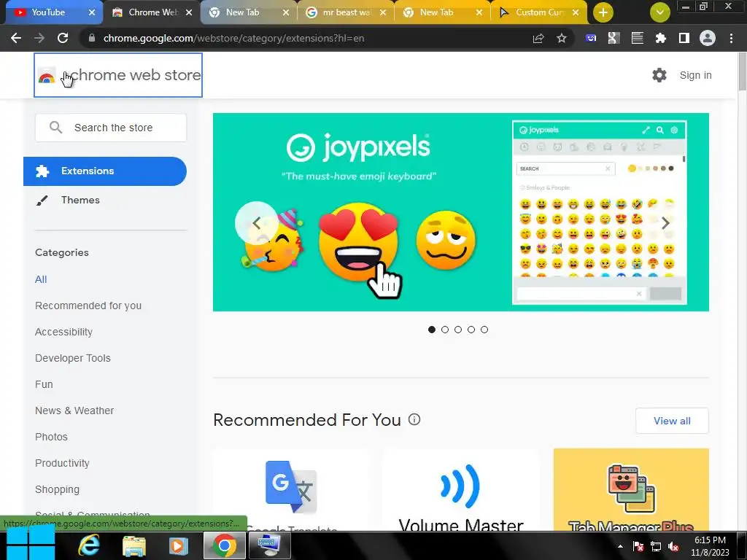Viewport: 747px width, 560px height.
Task: Choose the All category
Action: (41, 279)
